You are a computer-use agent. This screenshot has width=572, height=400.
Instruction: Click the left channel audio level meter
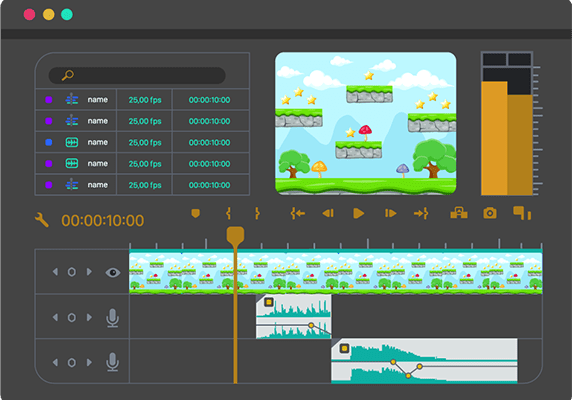pyautogui.click(x=494, y=138)
